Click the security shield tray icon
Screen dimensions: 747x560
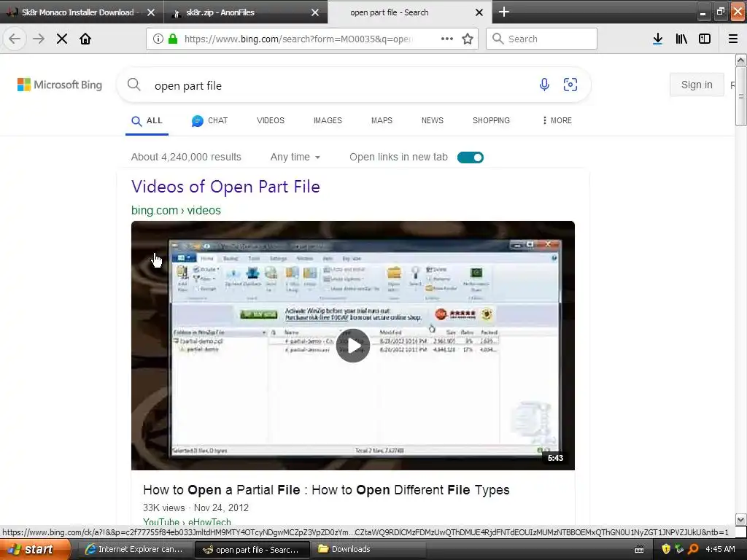(666, 549)
